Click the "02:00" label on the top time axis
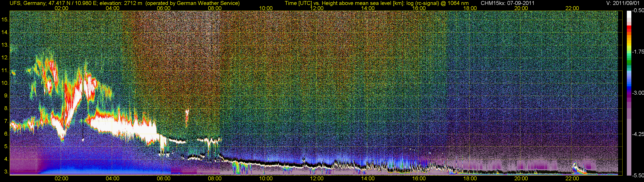 tap(61, 8)
